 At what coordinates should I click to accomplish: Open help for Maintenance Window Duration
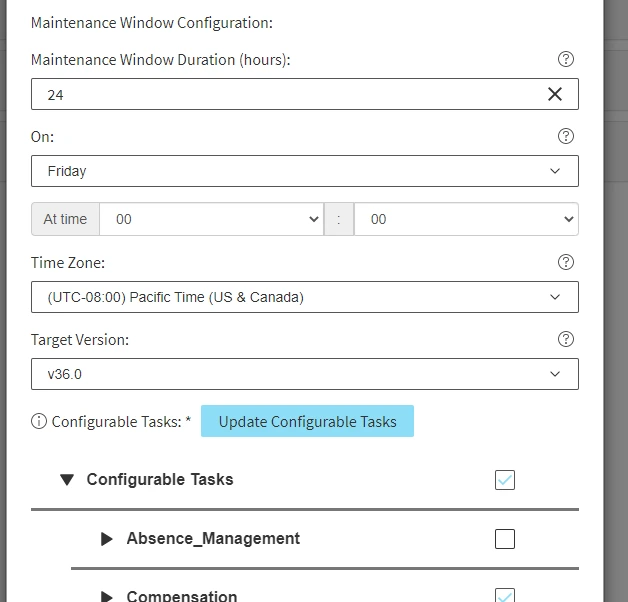(x=566, y=59)
